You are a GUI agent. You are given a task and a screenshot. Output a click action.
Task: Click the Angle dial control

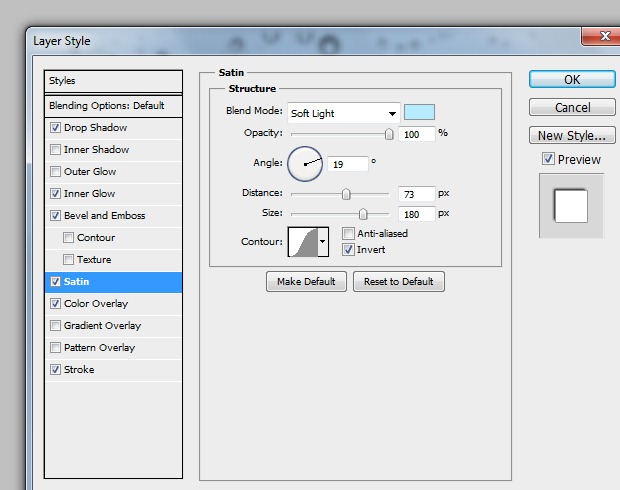click(305, 164)
